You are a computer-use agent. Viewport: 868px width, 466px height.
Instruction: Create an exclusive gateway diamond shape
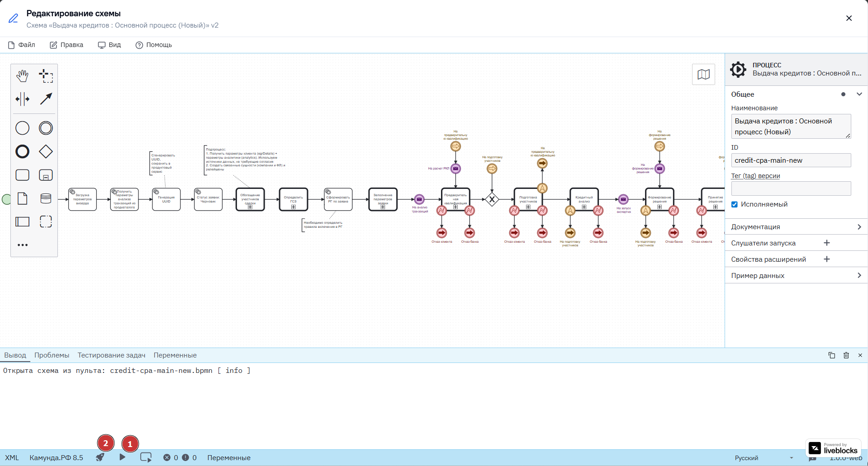[46, 151]
